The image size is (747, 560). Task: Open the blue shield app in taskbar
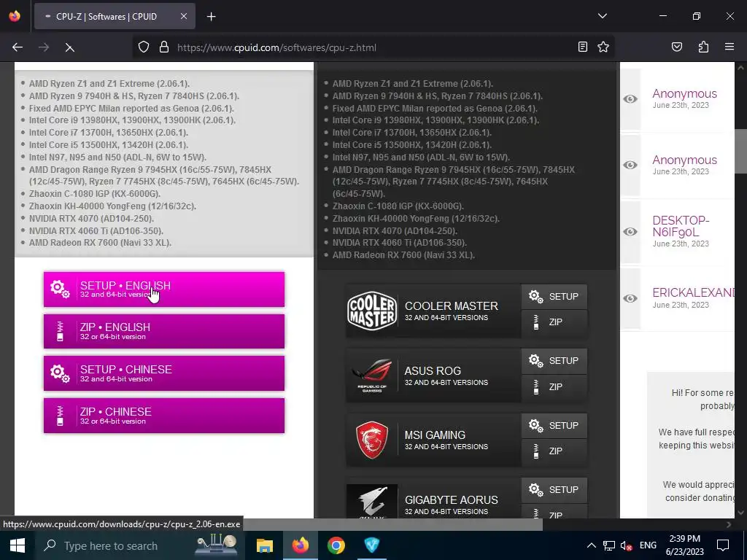click(371, 545)
